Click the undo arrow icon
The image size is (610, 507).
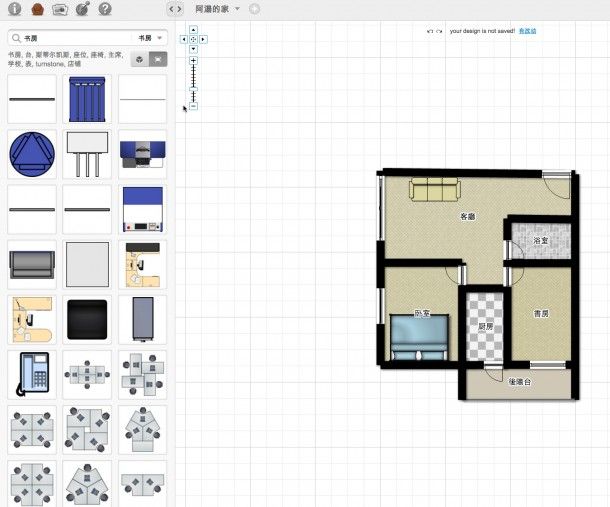coord(430,31)
